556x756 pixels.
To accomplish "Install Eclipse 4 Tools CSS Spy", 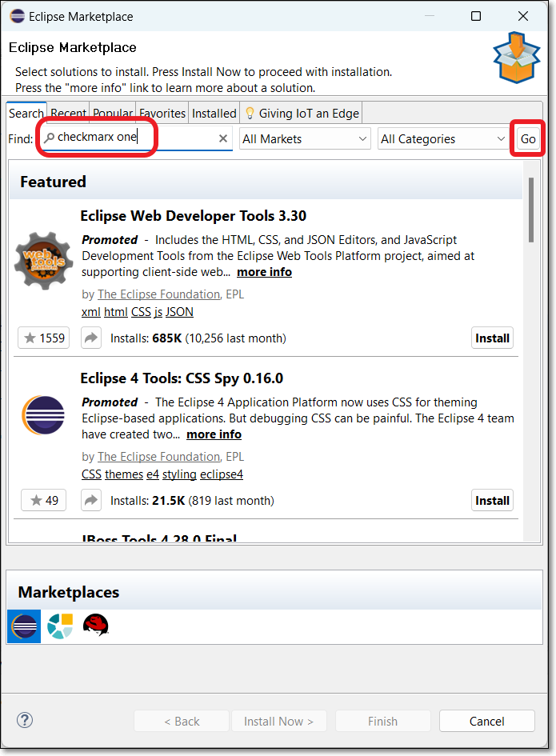I will point(492,501).
